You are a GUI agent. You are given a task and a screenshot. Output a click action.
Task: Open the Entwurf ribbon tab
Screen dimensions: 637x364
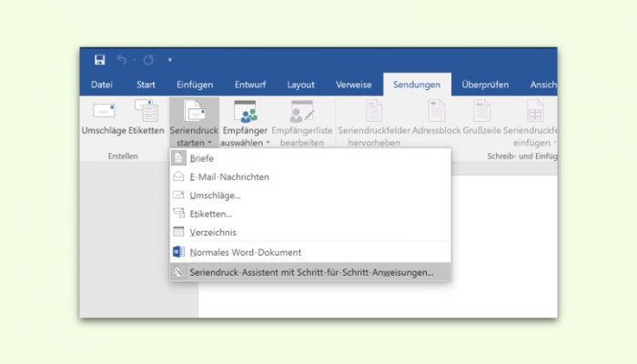tap(250, 85)
